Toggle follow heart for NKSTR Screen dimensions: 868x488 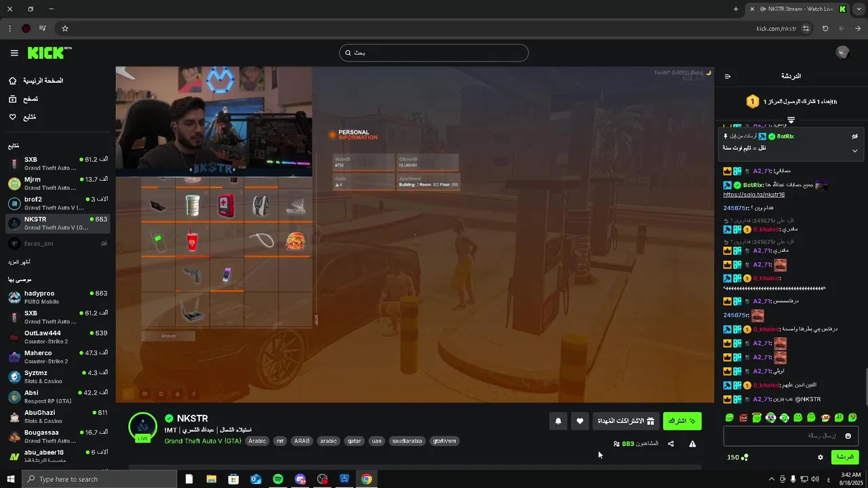coord(580,422)
